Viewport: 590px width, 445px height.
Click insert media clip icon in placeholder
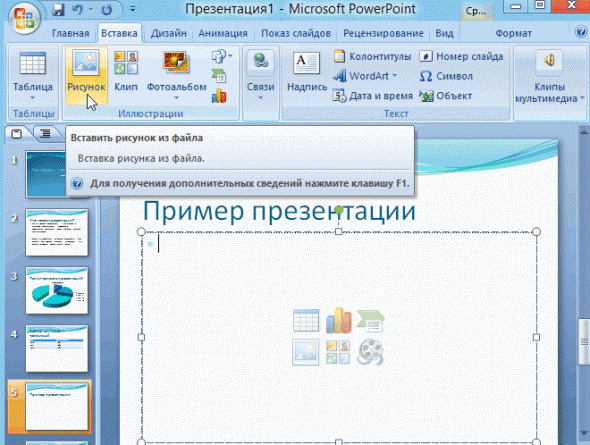point(370,352)
